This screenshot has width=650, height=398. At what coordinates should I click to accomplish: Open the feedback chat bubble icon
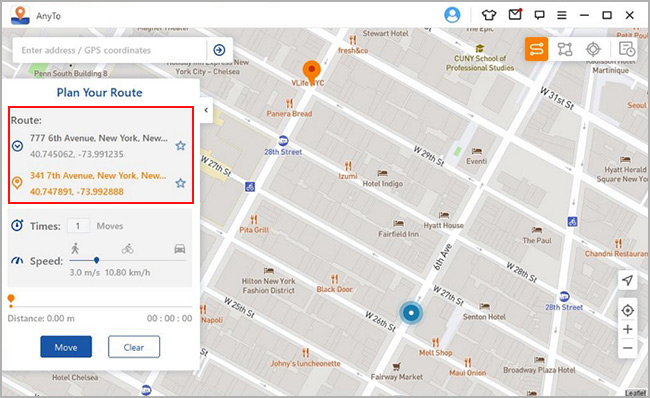(x=539, y=15)
